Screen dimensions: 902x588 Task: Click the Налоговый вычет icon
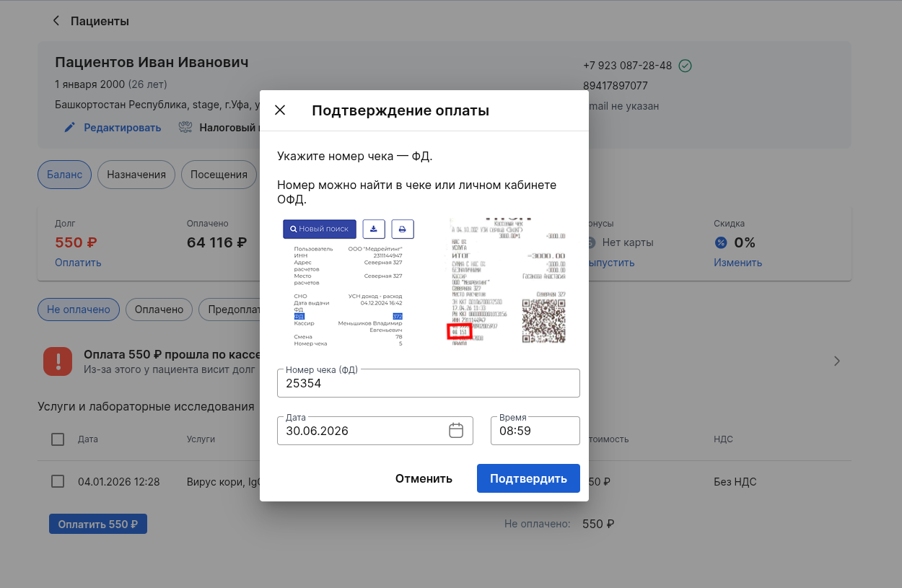pyautogui.click(x=185, y=128)
